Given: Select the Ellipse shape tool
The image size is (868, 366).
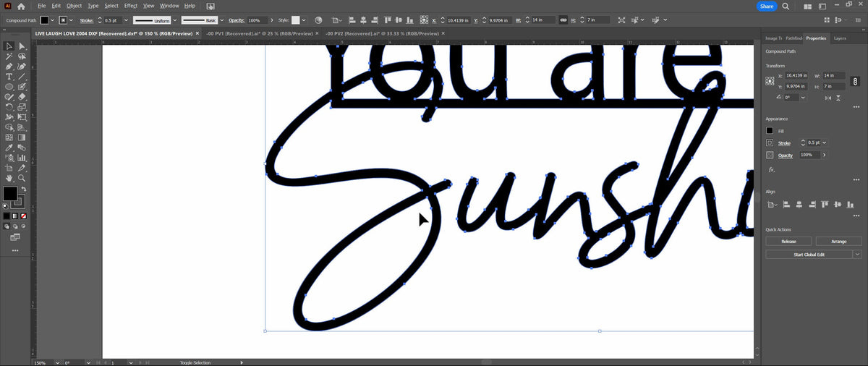Looking at the screenshot, I should point(9,87).
